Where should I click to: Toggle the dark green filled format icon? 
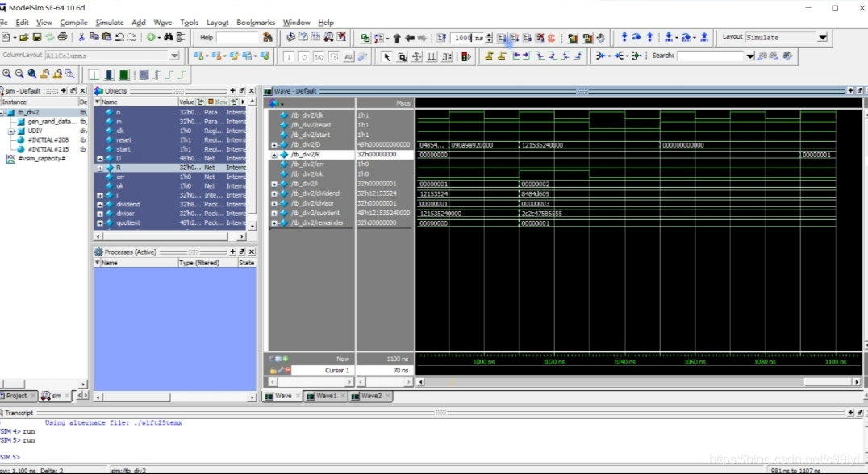pos(124,75)
